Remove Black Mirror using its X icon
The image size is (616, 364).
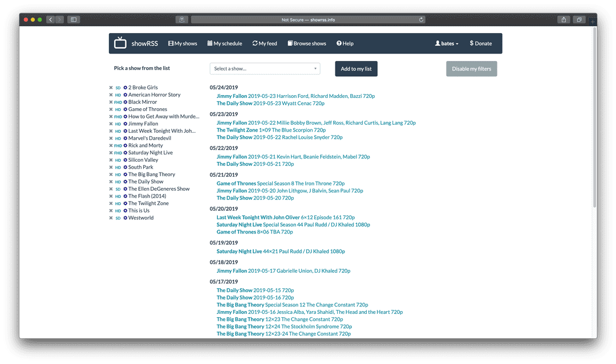click(111, 102)
